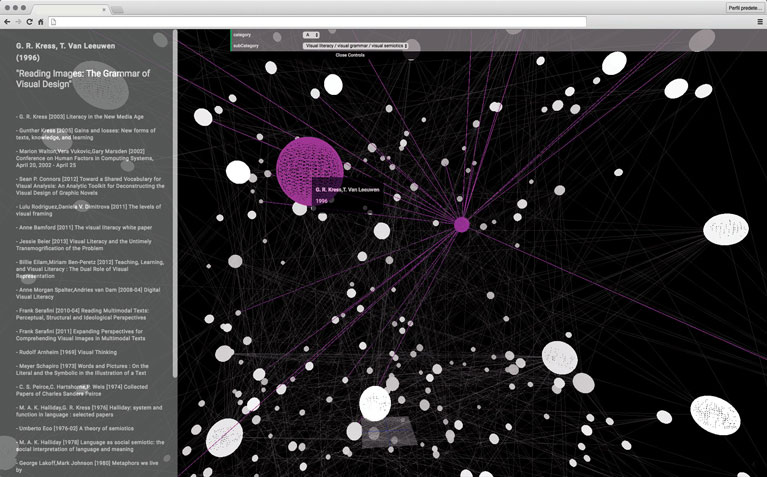Open G. R. Kress [2003] Literacy in the New Media Age
The image size is (767, 477).
(80, 117)
